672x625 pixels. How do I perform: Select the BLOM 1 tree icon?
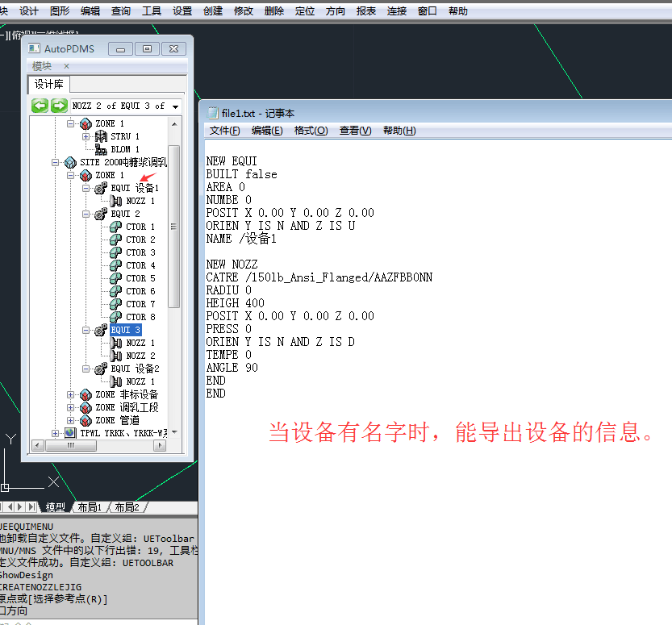(x=101, y=149)
